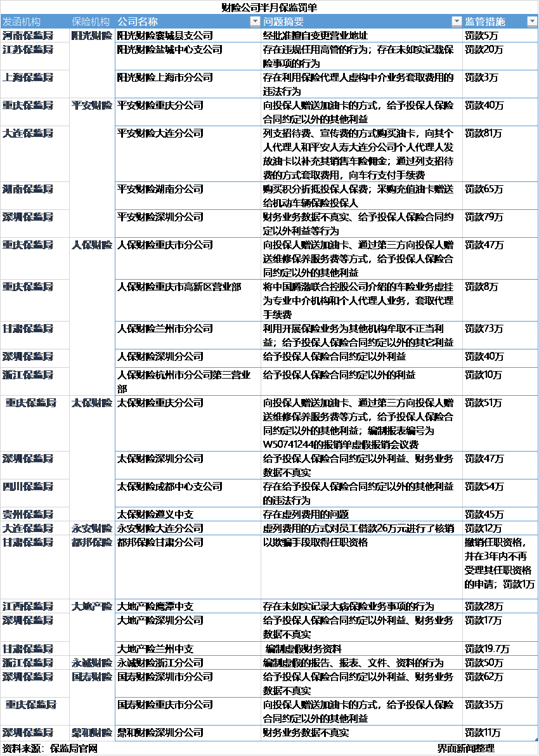The width and height of the screenshot is (539, 756).
Task: Select cell 永诚财险浙江分公司
Action: pyautogui.click(x=188, y=663)
